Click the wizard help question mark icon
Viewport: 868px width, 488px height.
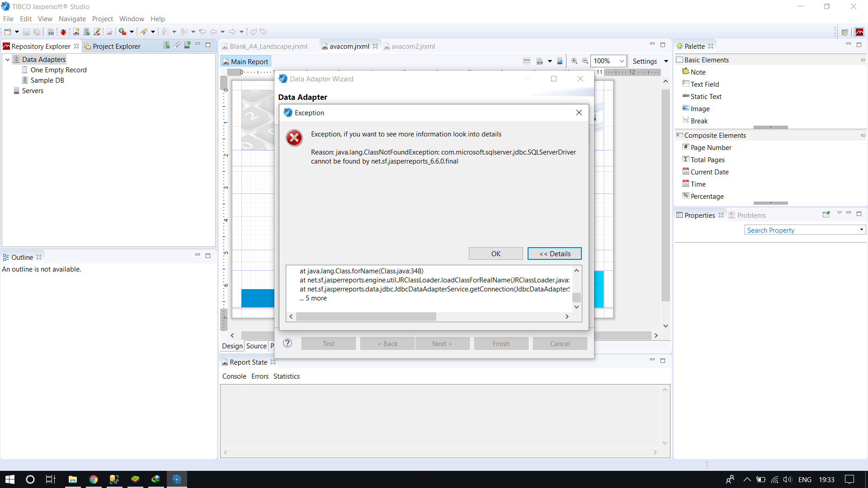point(288,343)
